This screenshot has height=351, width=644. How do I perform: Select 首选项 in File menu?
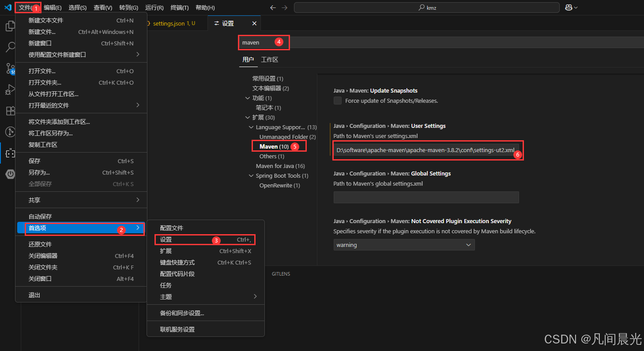81,228
